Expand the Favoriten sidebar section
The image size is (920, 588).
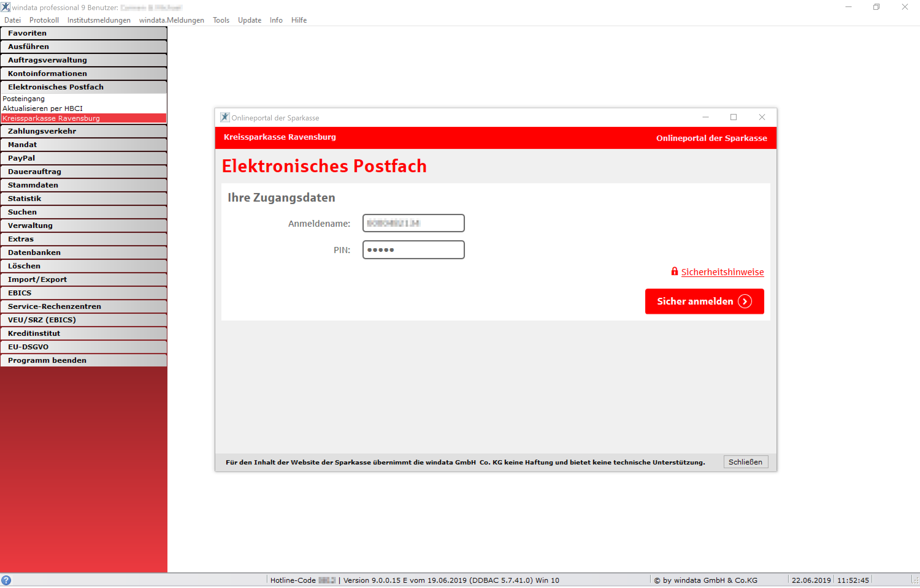(84, 33)
